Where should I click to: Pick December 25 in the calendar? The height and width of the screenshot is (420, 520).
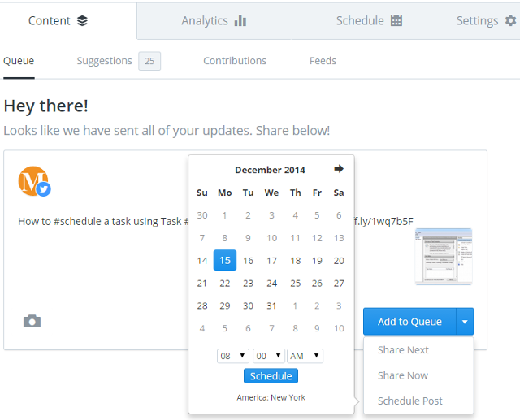[296, 284]
